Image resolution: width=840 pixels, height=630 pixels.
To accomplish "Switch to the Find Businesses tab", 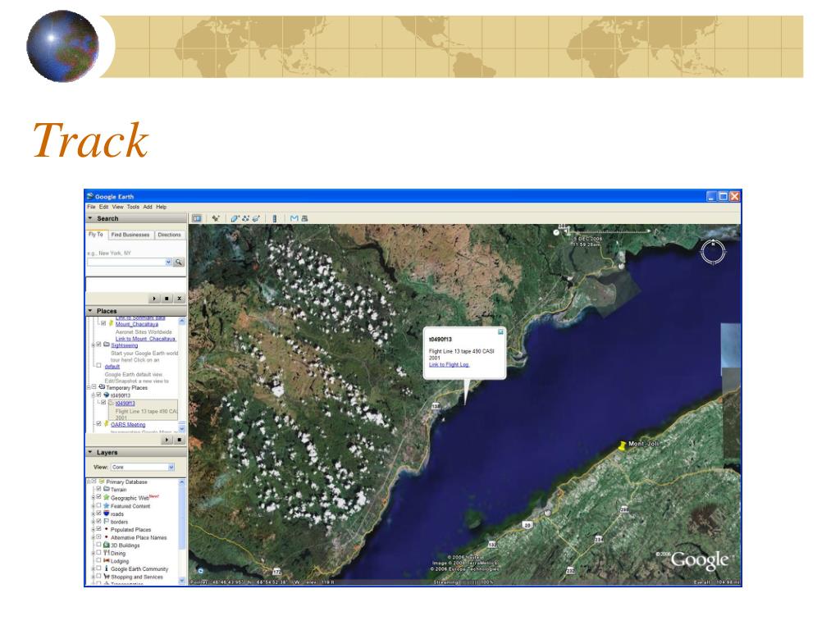I will [130, 235].
